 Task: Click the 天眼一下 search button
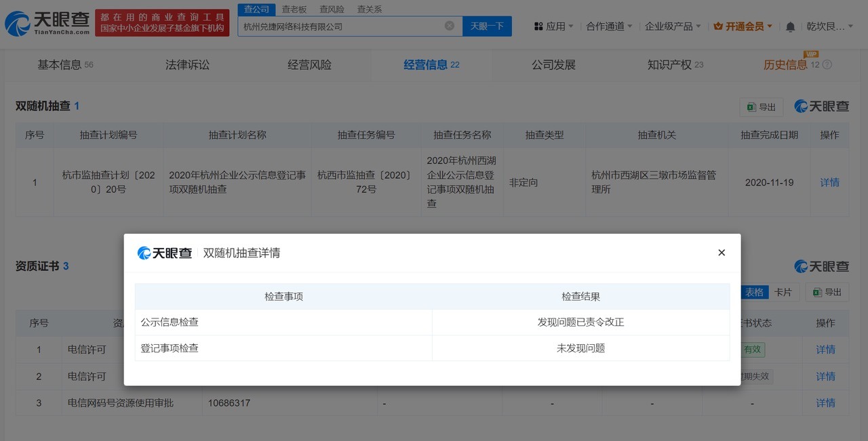click(x=488, y=25)
